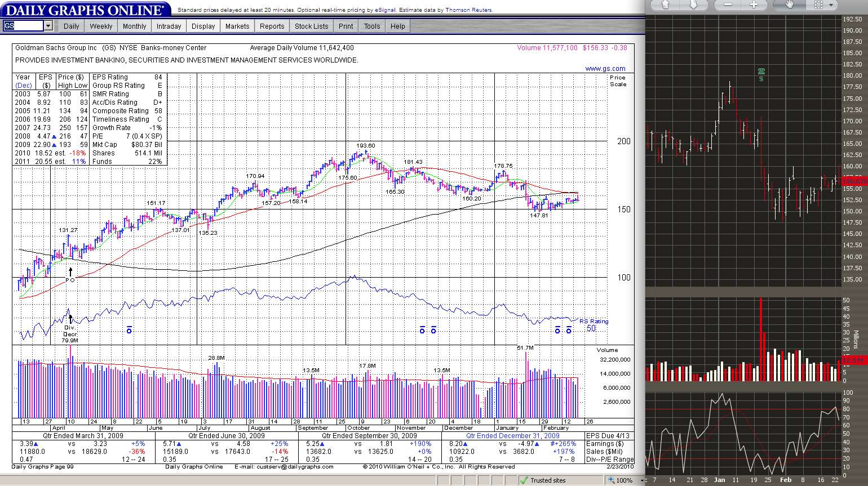Screen dimensions: 868x486
Task: Click the green telephone earnings marker
Action: pos(761,72)
